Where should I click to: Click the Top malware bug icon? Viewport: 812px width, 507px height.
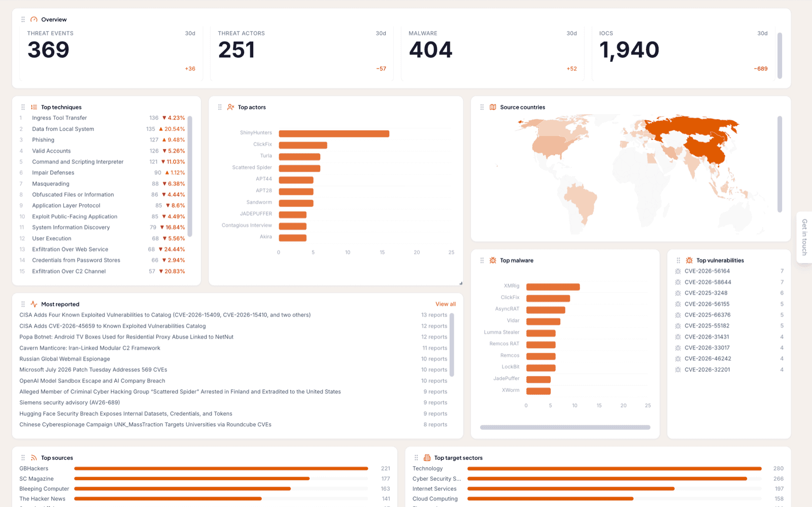493,260
